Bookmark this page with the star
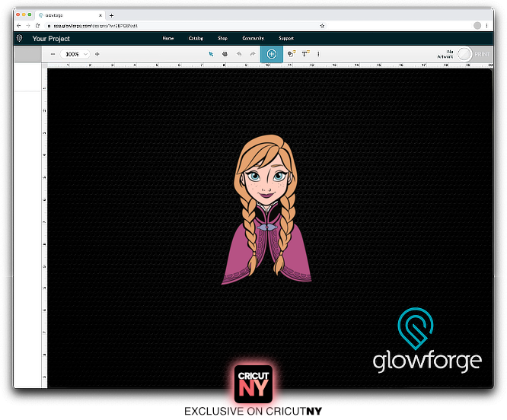This screenshot has height=420, width=507. pyautogui.click(x=322, y=26)
